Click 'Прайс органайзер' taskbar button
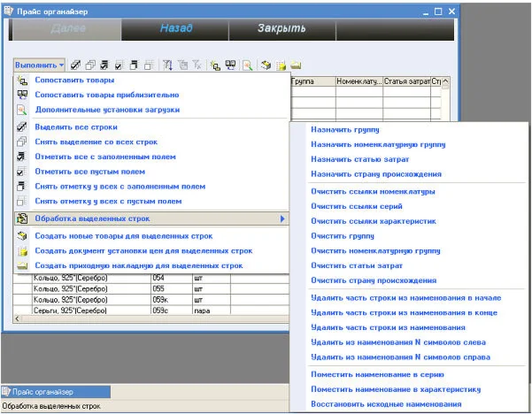Viewport: 532px width, 414px height. 53,391
